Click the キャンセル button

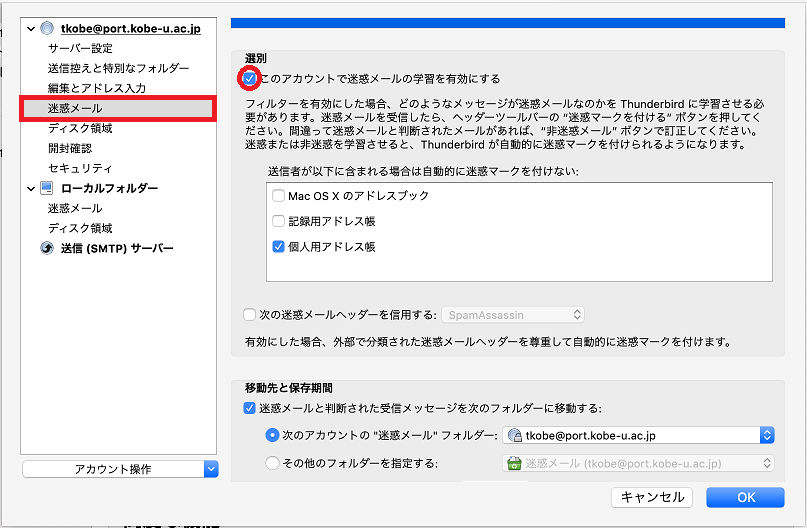652,498
